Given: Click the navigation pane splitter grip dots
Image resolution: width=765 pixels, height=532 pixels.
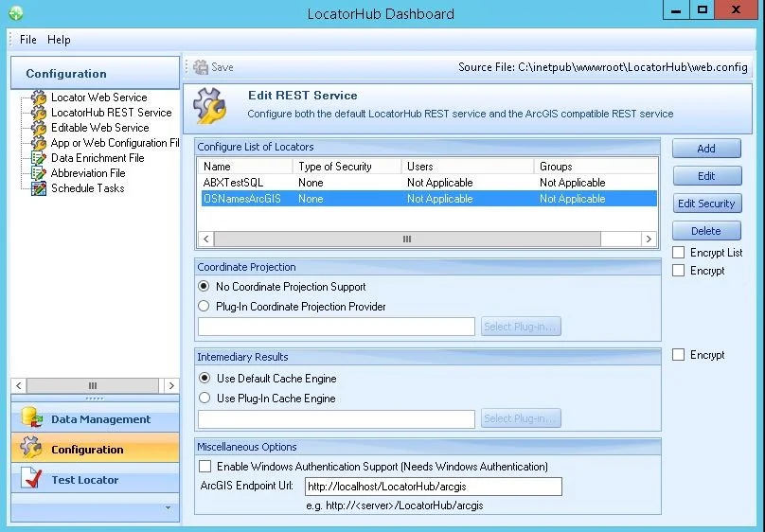Looking at the screenshot, I should [x=95, y=399].
